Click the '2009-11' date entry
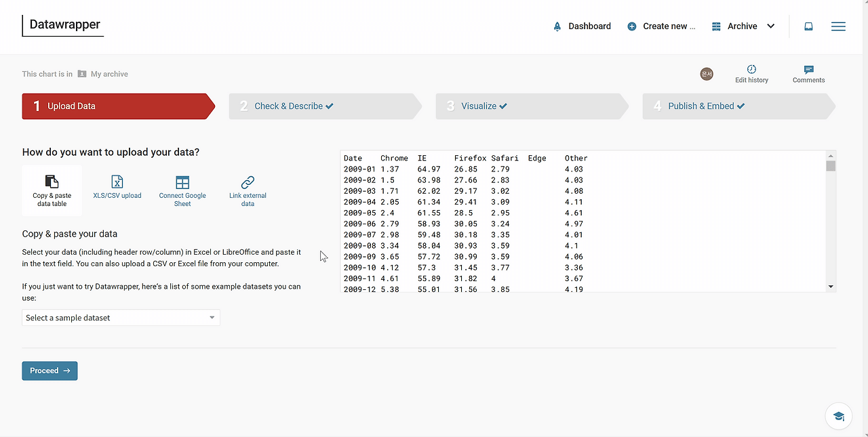This screenshot has width=868, height=437. (x=359, y=279)
